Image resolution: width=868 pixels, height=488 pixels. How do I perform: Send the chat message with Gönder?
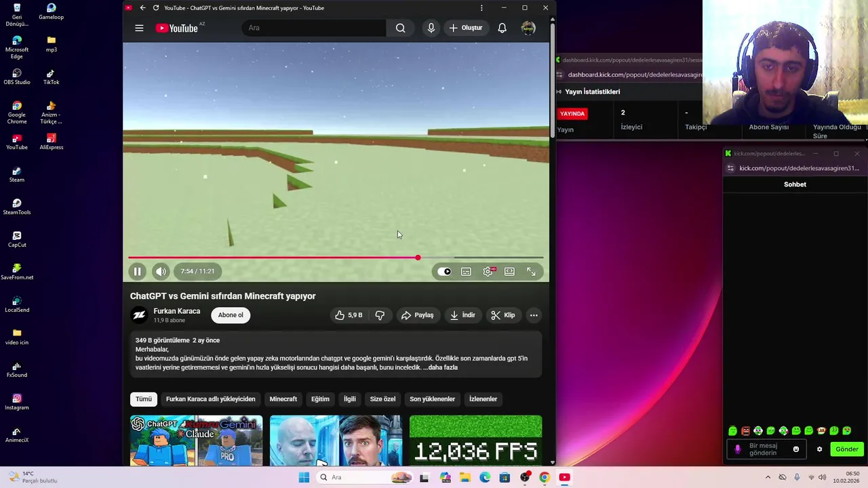click(x=846, y=449)
